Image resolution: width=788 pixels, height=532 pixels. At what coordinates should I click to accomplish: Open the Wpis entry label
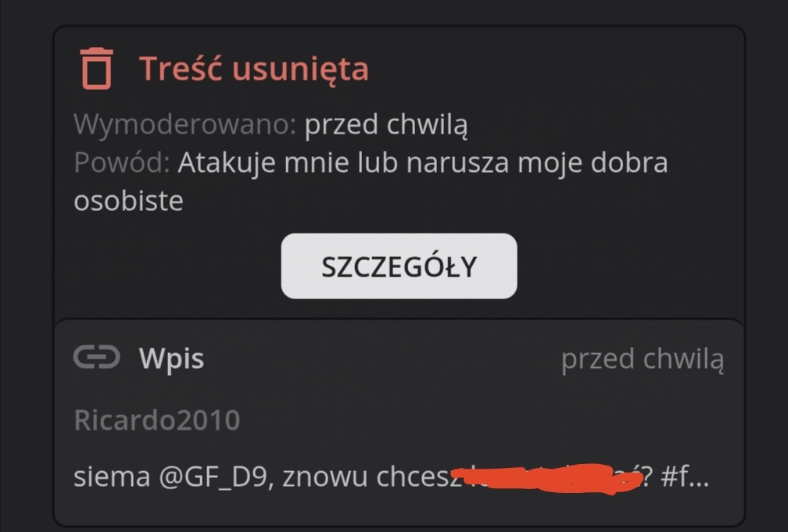point(171,359)
